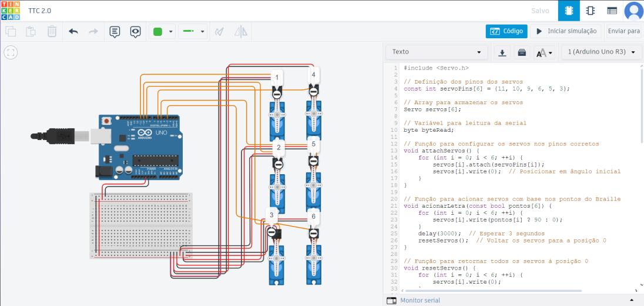Click the Tinkercad logo
Viewport: 644px width, 306px height.
point(10,11)
